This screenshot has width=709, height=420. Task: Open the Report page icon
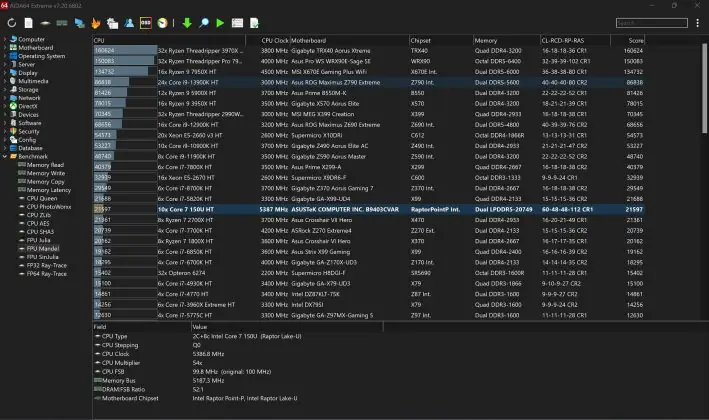pos(28,23)
